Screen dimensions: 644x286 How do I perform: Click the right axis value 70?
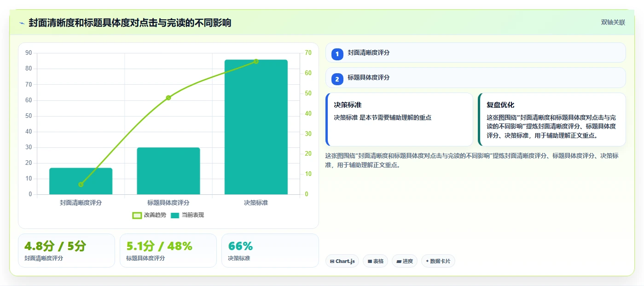308,53
